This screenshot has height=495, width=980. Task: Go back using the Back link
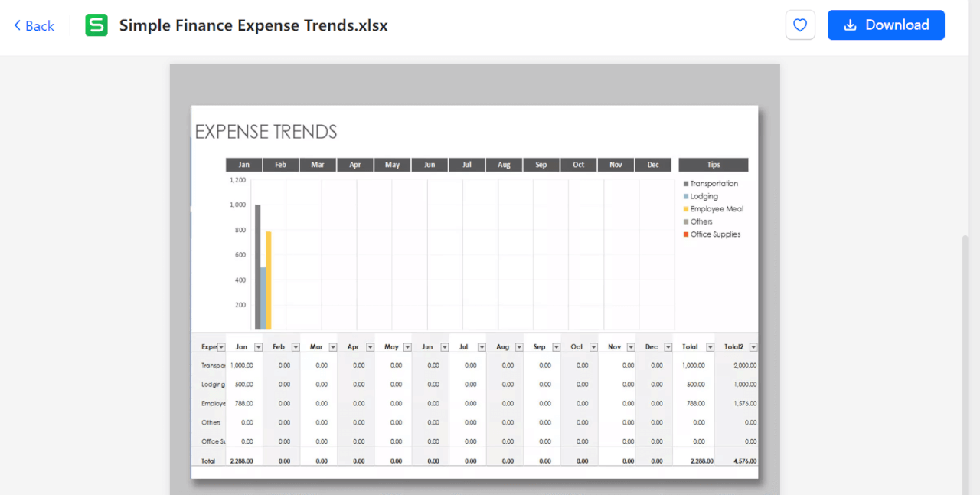click(x=34, y=25)
